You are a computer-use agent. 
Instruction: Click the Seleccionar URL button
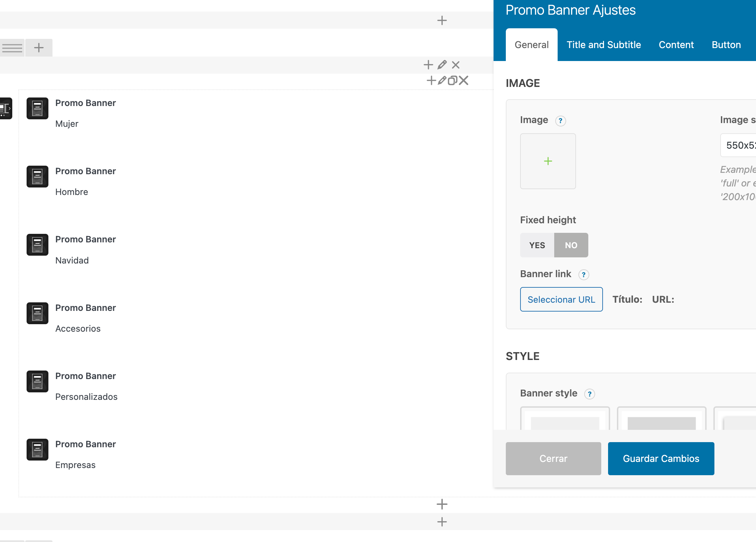click(x=561, y=299)
